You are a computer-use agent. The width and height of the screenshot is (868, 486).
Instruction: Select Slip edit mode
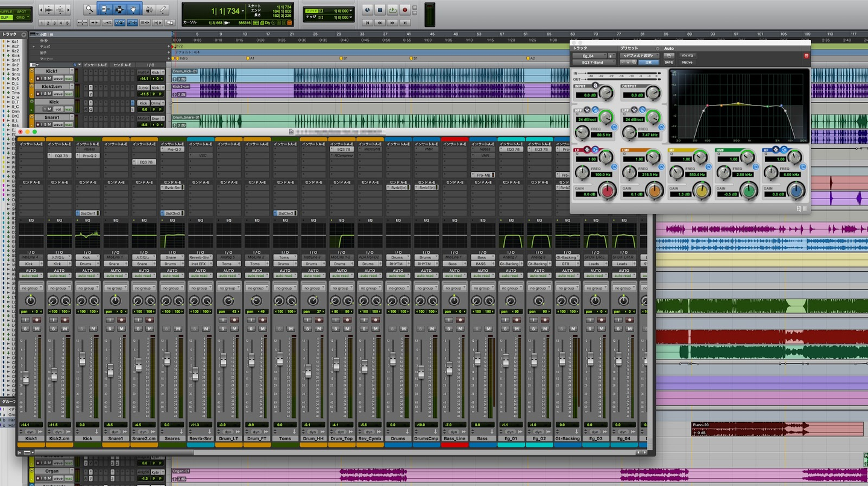pyautogui.click(x=6, y=17)
